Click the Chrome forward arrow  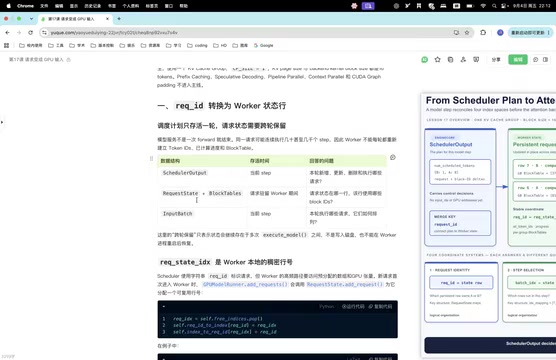point(19,33)
